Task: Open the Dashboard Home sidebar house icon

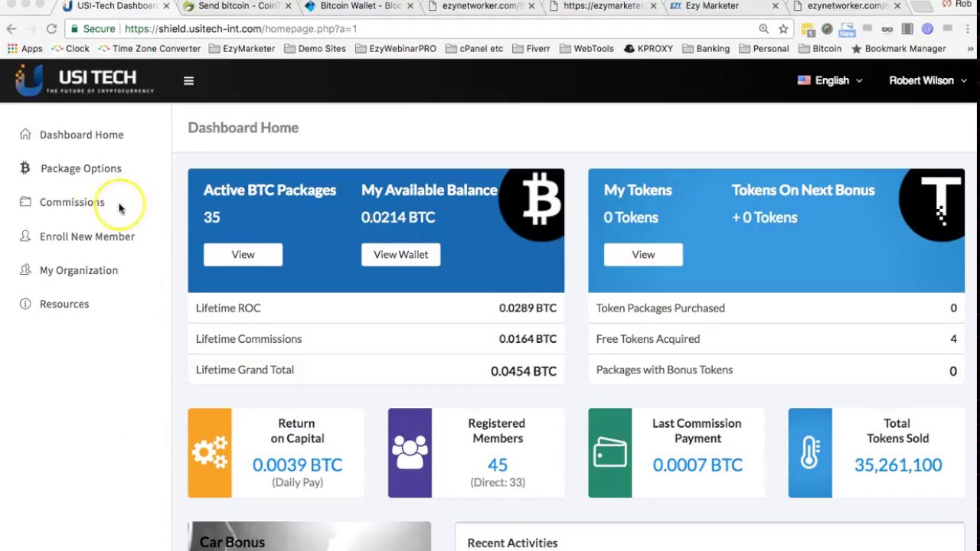Action: click(25, 134)
